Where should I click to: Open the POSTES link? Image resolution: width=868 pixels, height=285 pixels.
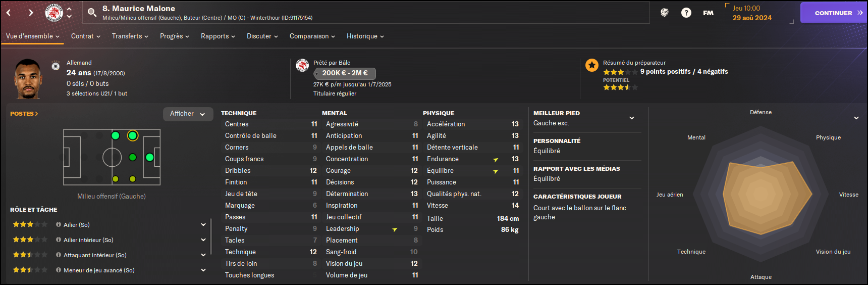24,114
